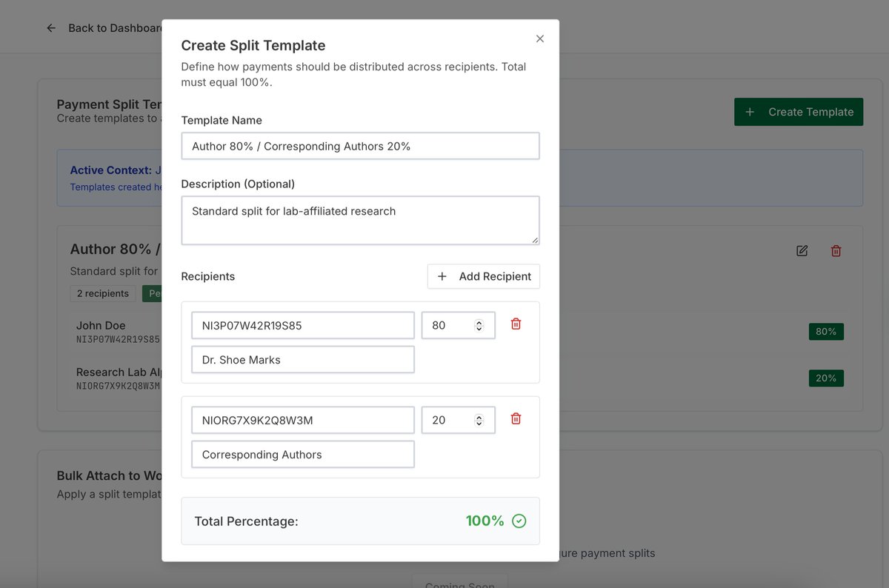Click the plus icon in Add Recipient button
This screenshot has width=889, height=588.
tap(442, 276)
